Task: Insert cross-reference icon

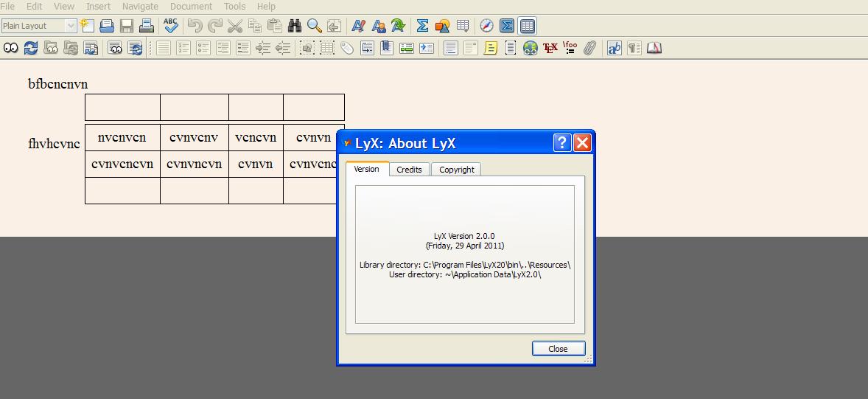Action: pos(367,48)
